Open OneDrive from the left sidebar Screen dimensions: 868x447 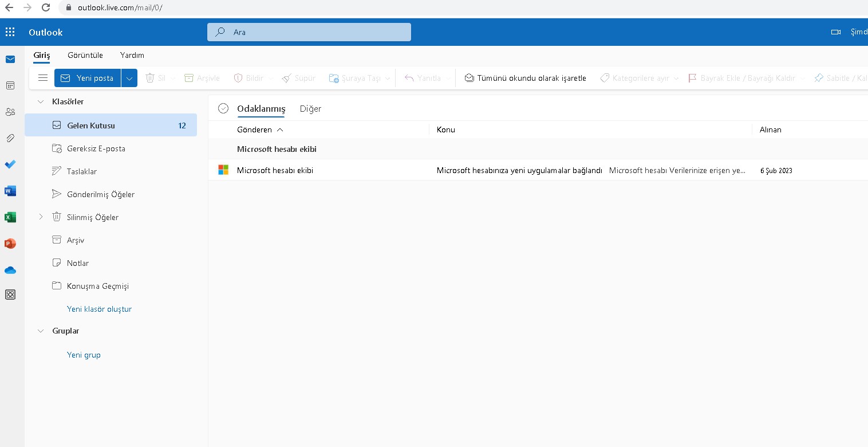point(10,270)
